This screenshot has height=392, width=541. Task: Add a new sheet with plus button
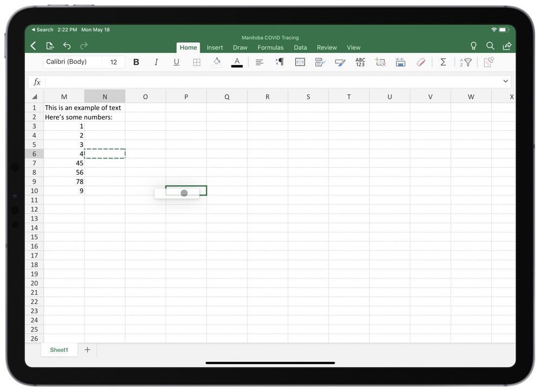pyautogui.click(x=87, y=350)
